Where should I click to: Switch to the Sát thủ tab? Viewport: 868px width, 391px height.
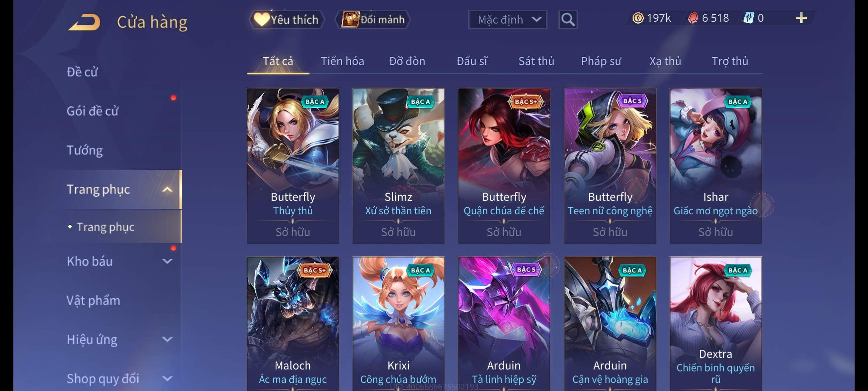click(x=536, y=61)
